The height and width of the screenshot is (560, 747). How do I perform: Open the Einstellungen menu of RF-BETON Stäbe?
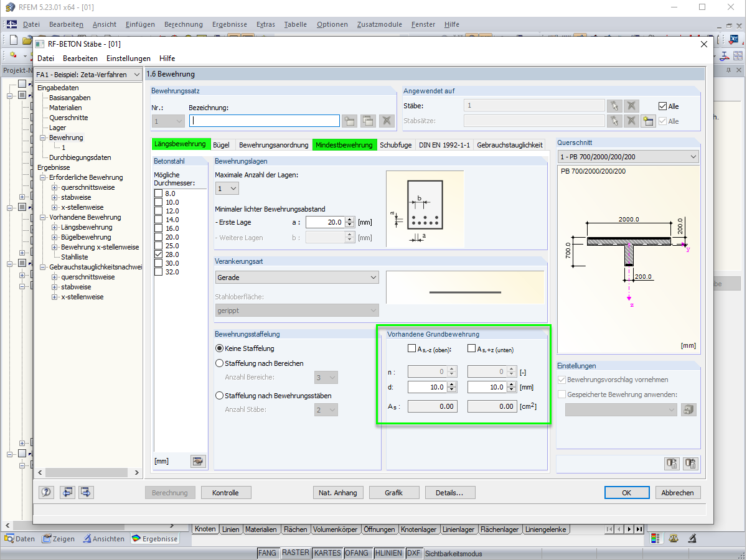[128, 58]
